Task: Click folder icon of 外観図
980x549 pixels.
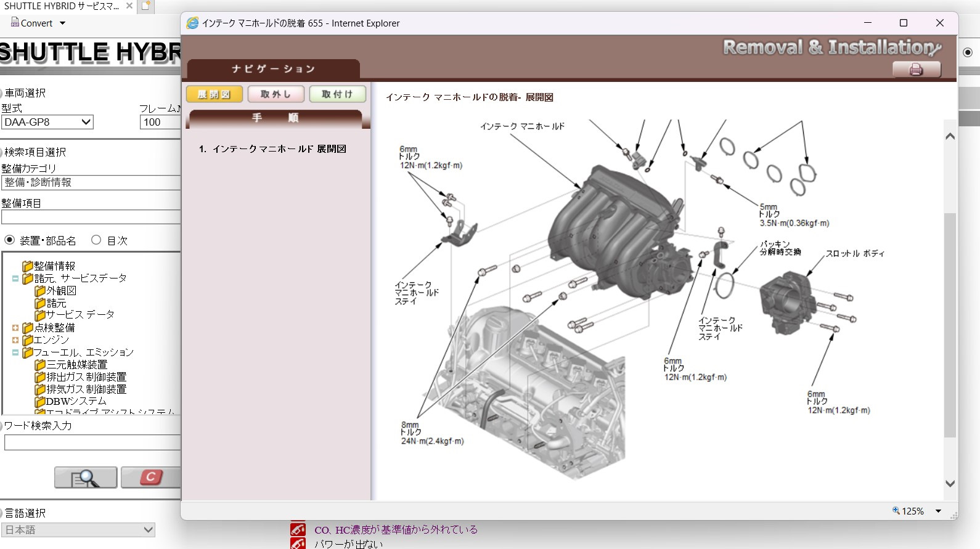Action: click(40, 291)
